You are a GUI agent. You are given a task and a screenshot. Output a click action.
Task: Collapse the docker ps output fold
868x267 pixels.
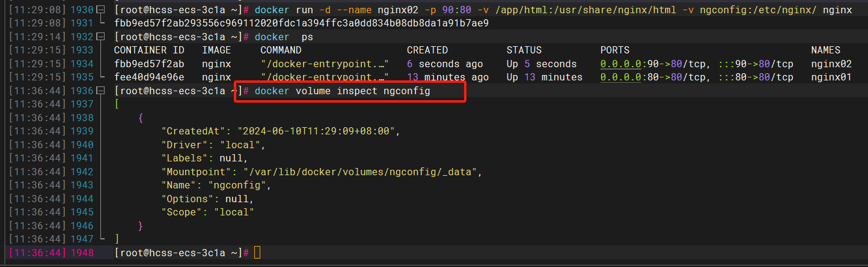click(100, 37)
